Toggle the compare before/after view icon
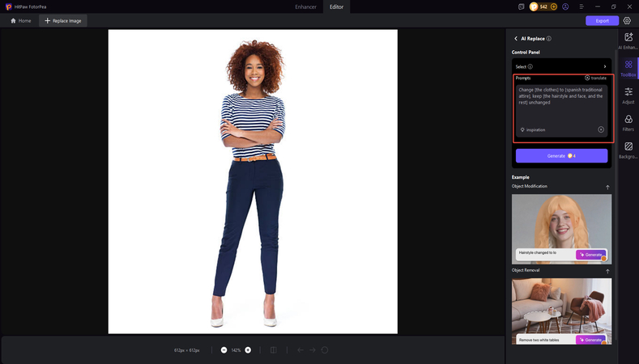This screenshot has width=639, height=364. pos(273,349)
